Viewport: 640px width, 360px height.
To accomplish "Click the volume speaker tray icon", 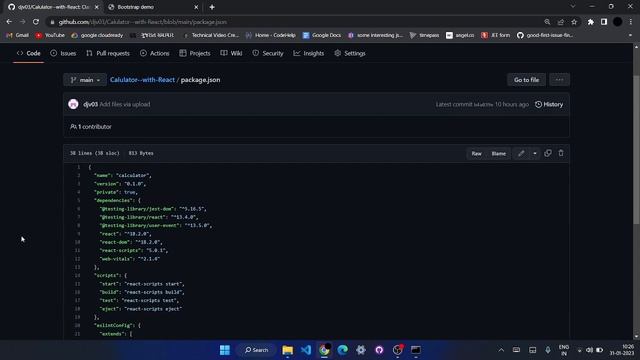I will (x=589, y=350).
